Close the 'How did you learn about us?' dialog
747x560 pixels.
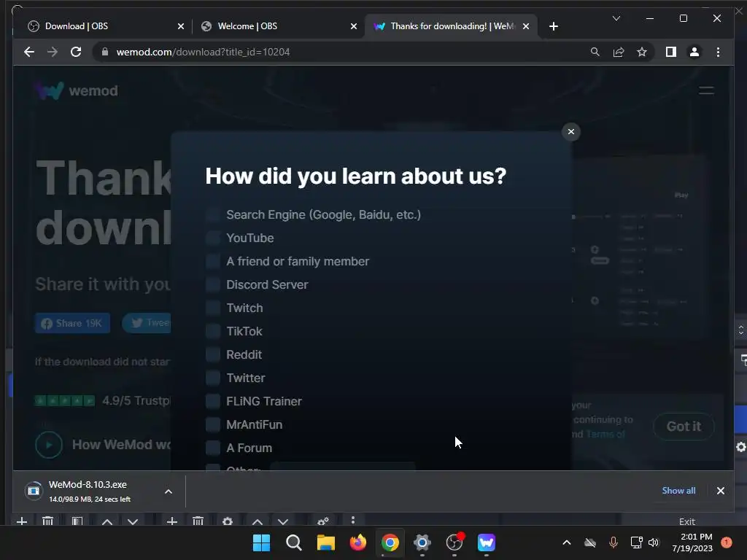point(570,132)
